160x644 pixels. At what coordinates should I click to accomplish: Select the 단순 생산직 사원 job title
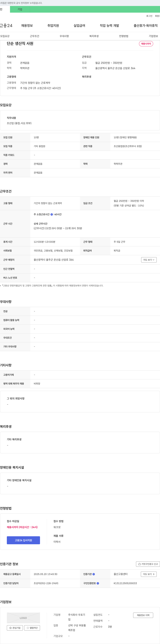point(20,44)
